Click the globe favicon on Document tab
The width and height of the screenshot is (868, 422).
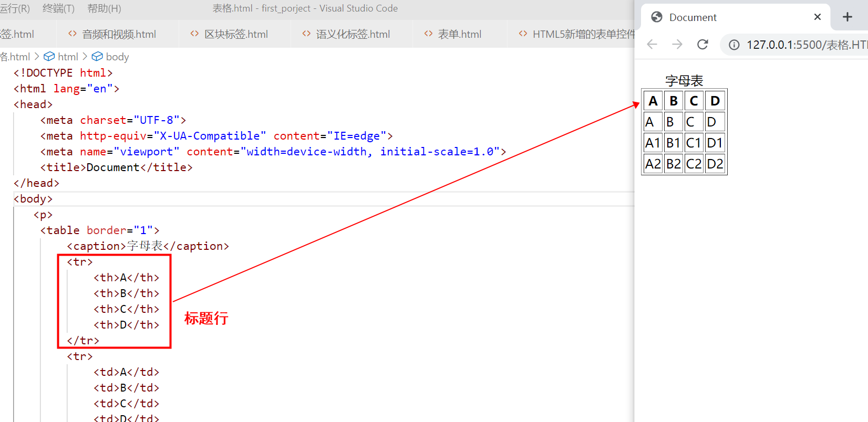point(656,17)
